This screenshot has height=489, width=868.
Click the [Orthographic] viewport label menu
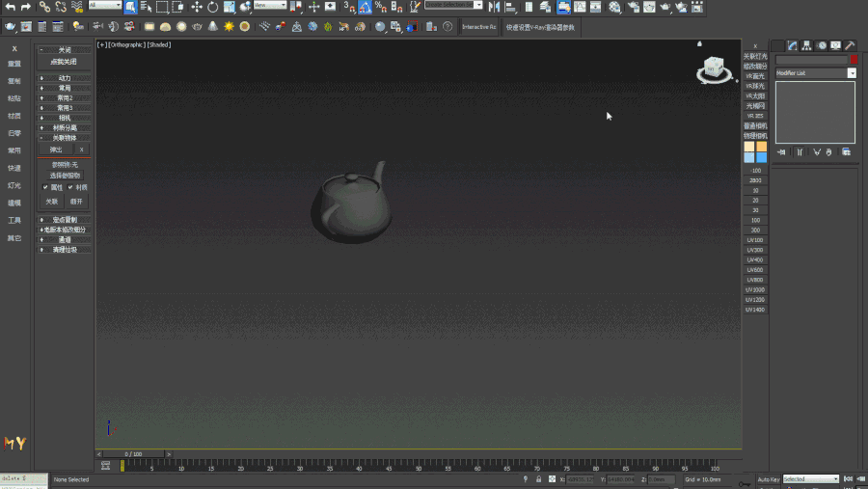pyautogui.click(x=127, y=45)
